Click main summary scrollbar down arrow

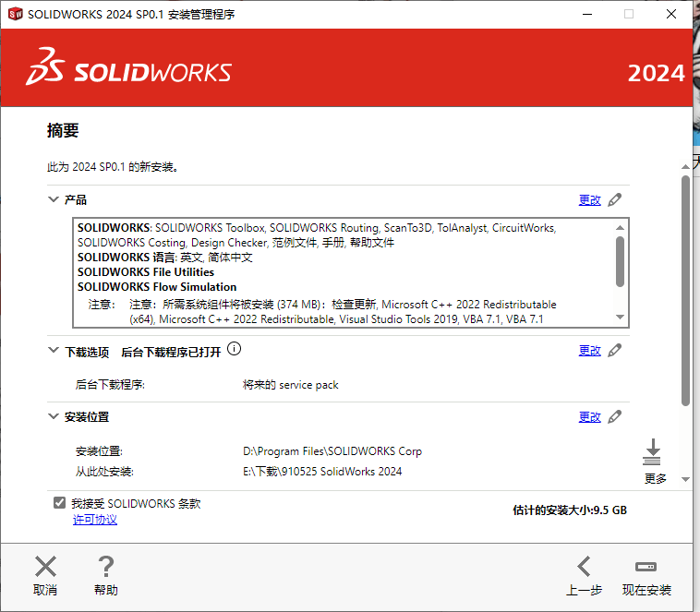pyautogui.click(x=686, y=479)
